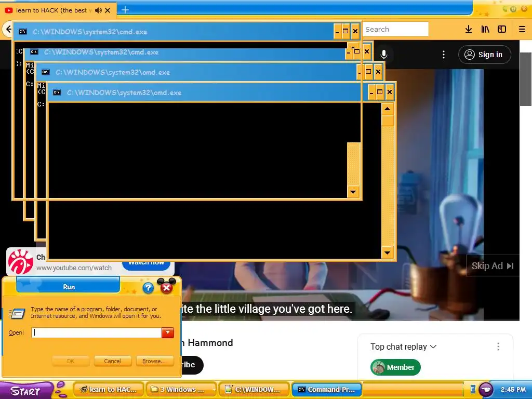Click the browser back arrow button
The image size is (532, 399).
8,29
